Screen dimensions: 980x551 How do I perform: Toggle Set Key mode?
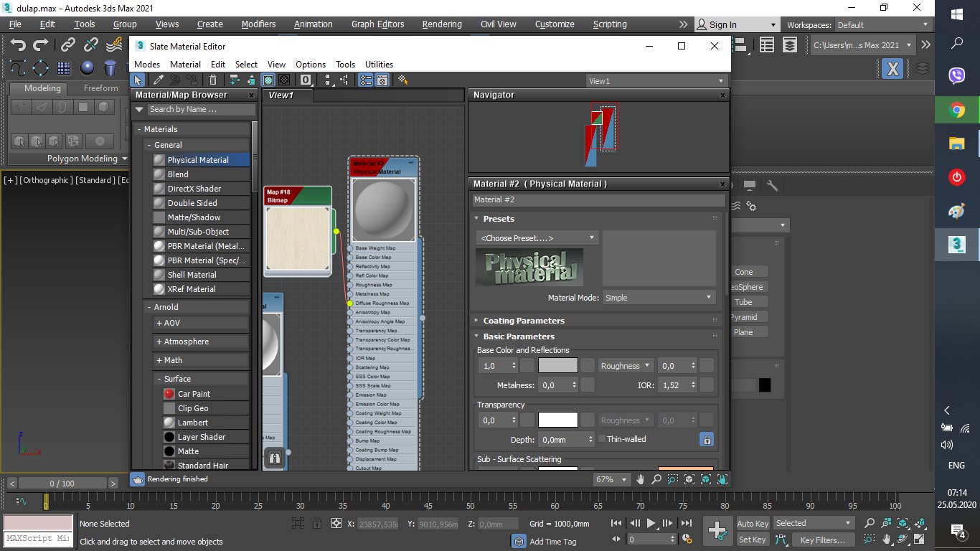click(753, 540)
